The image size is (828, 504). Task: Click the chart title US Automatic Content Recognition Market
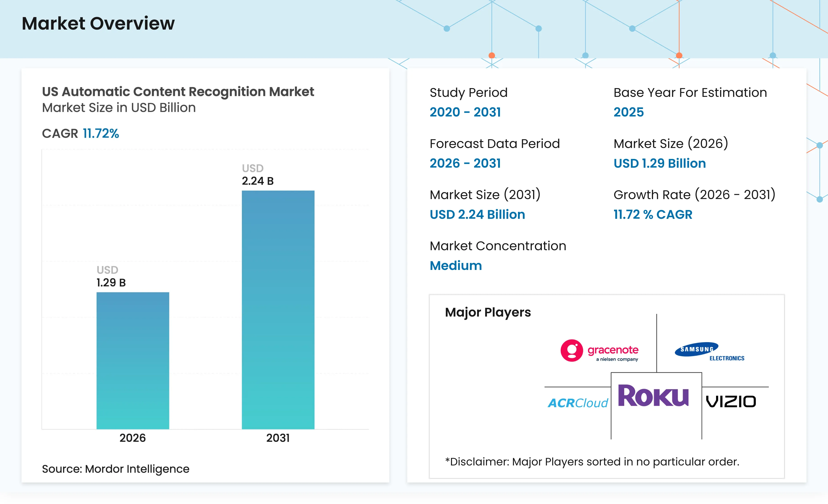click(178, 92)
